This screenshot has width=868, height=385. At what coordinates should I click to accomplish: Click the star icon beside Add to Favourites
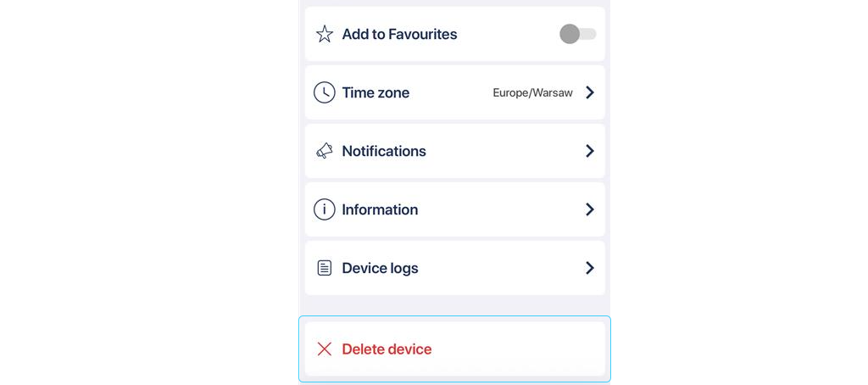pyautogui.click(x=325, y=34)
